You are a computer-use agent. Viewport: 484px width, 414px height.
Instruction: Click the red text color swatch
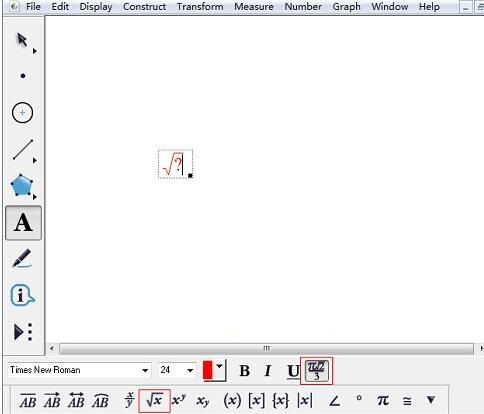[208, 370]
